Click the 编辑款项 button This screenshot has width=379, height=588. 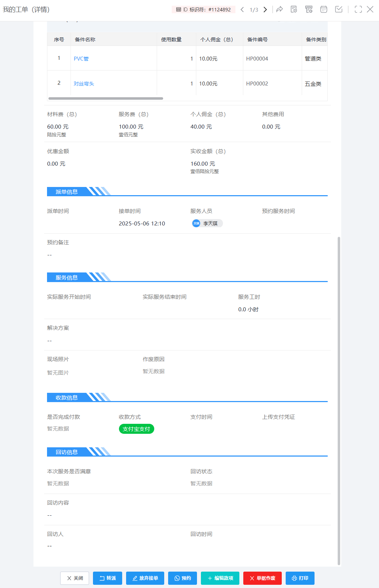tap(220, 578)
